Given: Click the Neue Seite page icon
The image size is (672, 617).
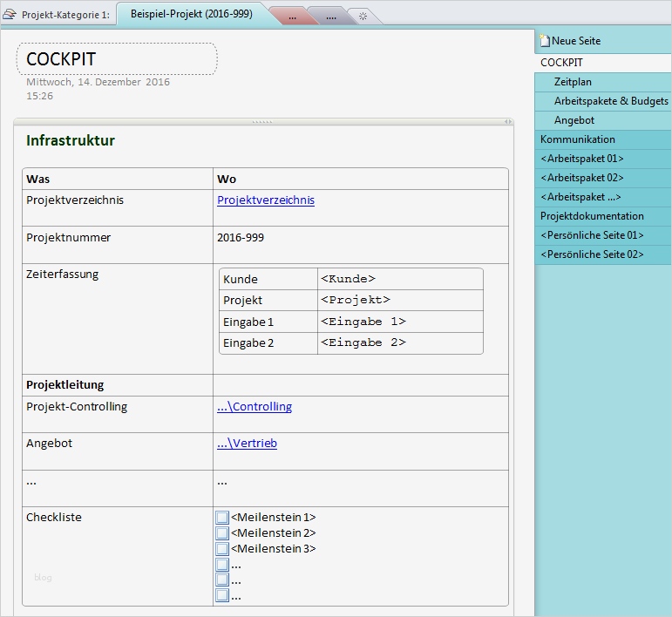Looking at the screenshot, I should pos(545,41).
